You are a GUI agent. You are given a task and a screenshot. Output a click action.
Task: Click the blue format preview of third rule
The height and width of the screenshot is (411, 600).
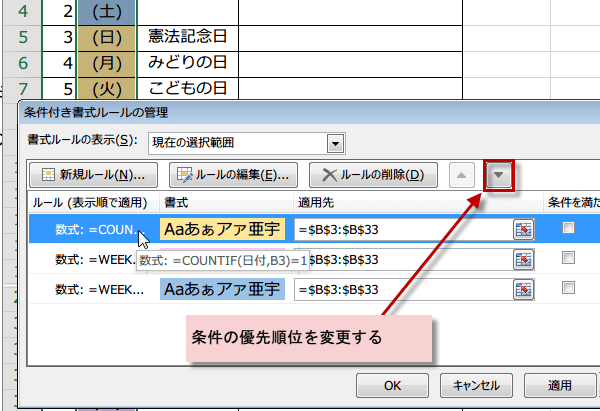click(222, 289)
